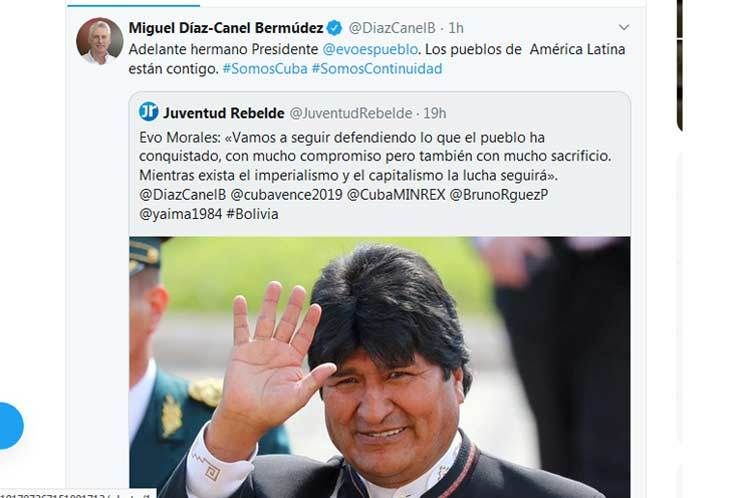Viewport: 748px width, 498px height.
Task: Click the Miguel Díaz-Canel Bermúdez name
Action: [226, 28]
